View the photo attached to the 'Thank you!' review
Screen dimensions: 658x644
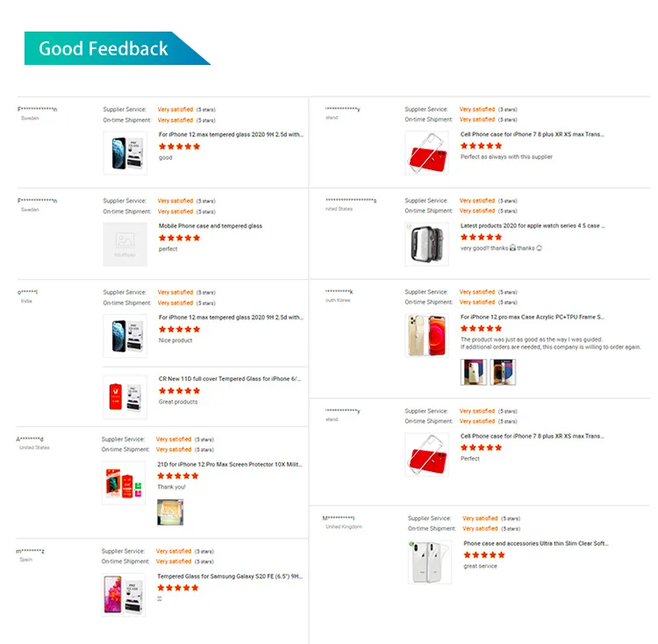pos(169,512)
